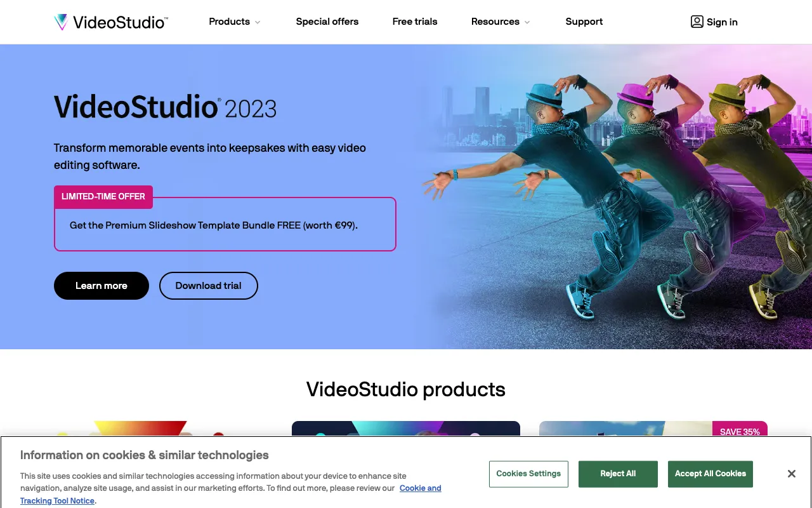The height and width of the screenshot is (508, 812).
Task: Click the Learn more button
Action: [x=101, y=286]
